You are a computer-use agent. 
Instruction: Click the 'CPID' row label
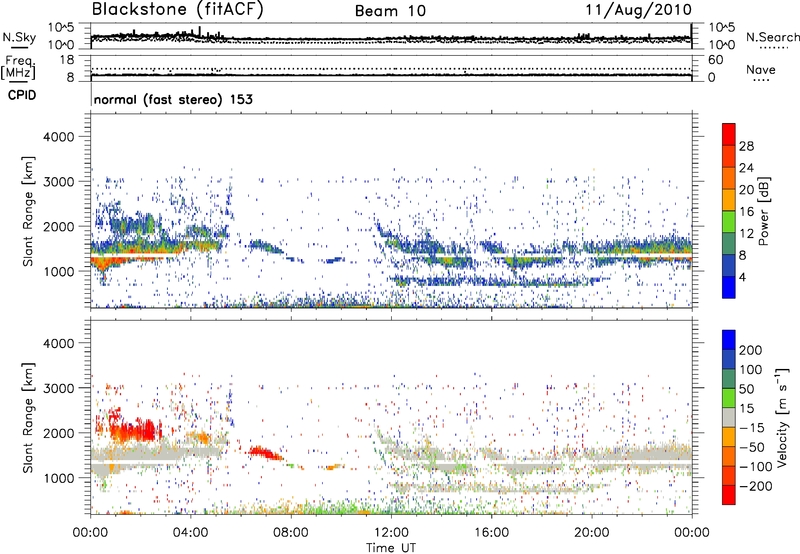tap(22, 95)
